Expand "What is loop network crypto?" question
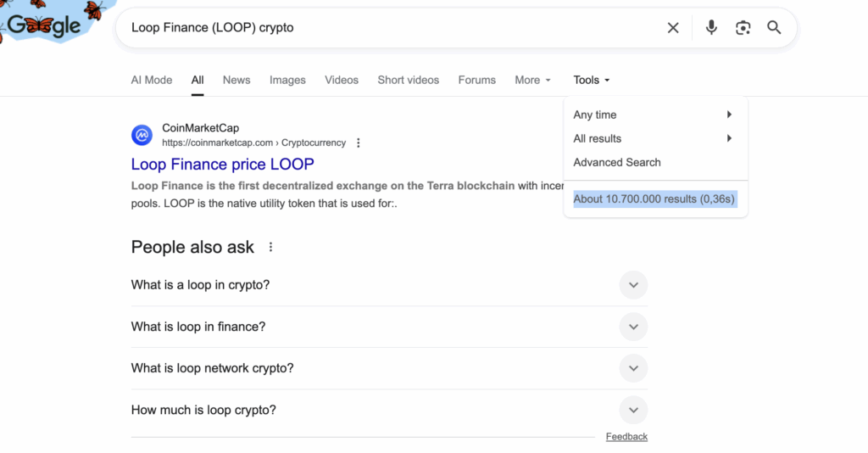The width and height of the screenshot is (868, 453). point(633,368)
